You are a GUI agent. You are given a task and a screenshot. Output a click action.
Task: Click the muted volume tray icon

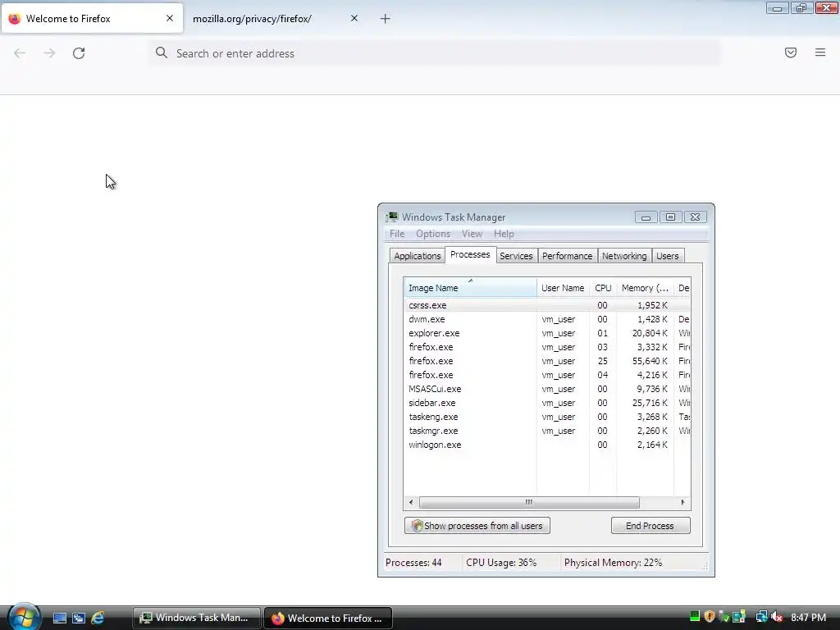777,617
